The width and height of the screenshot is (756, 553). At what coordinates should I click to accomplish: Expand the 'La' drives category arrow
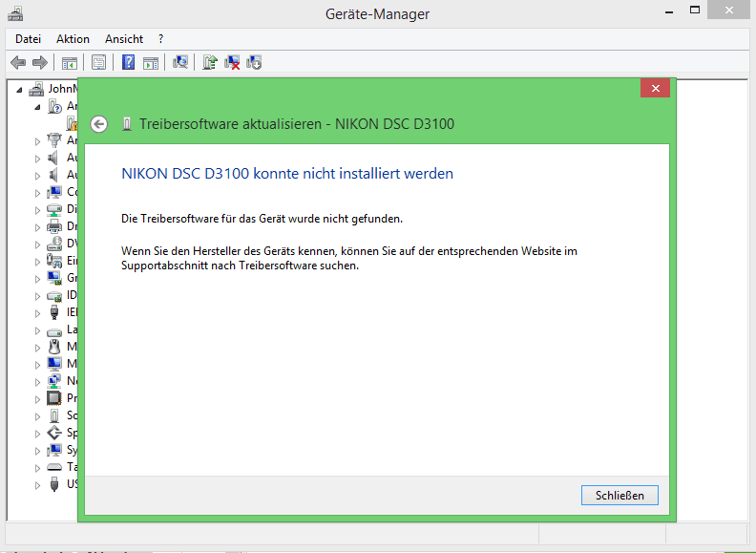point(37,330)
